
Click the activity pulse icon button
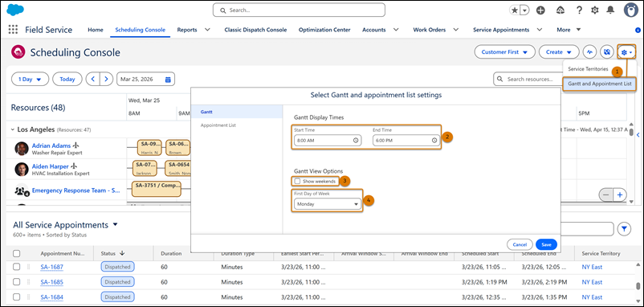590,52
